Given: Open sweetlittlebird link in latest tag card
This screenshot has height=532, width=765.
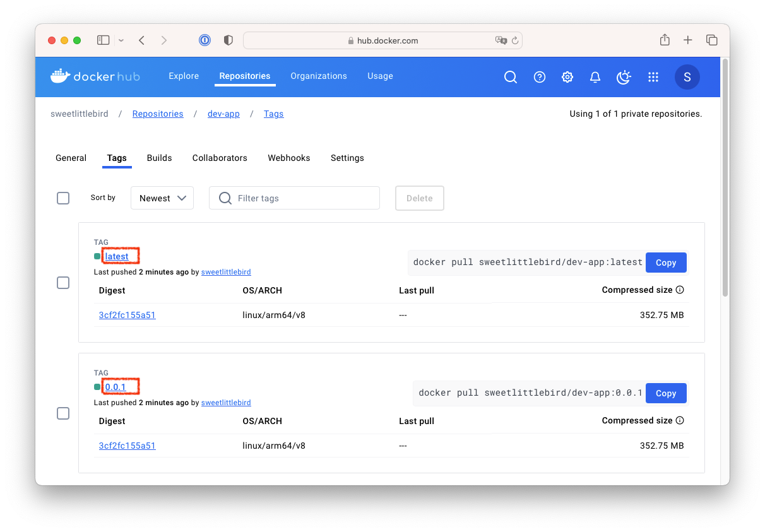Looking at the screenshot, I should (226, 272).
